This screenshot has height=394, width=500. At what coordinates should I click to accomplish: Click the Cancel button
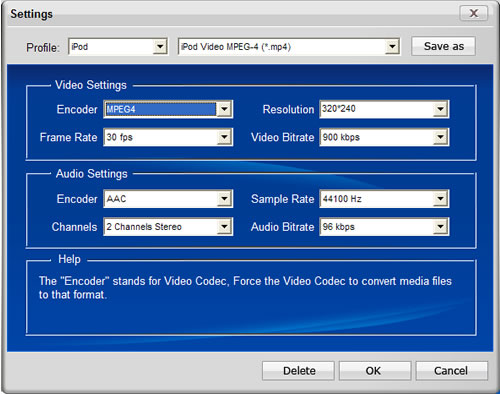(x=452, y=371)
